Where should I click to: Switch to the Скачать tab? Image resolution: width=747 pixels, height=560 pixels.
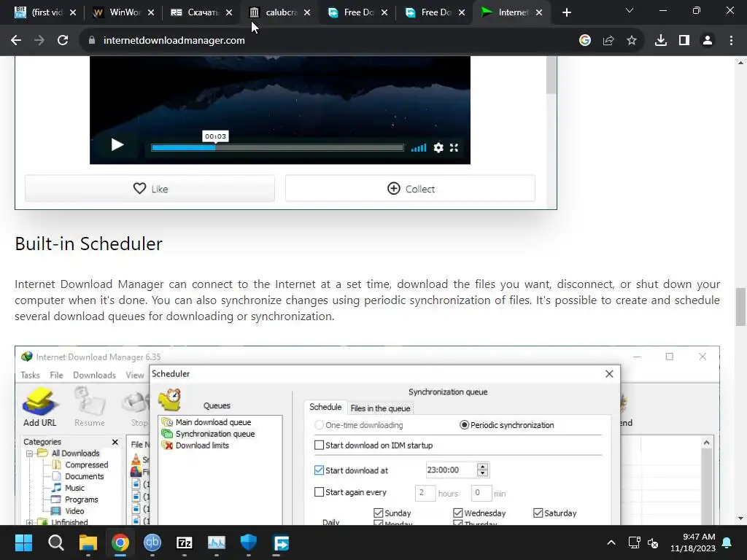[198, 12]
